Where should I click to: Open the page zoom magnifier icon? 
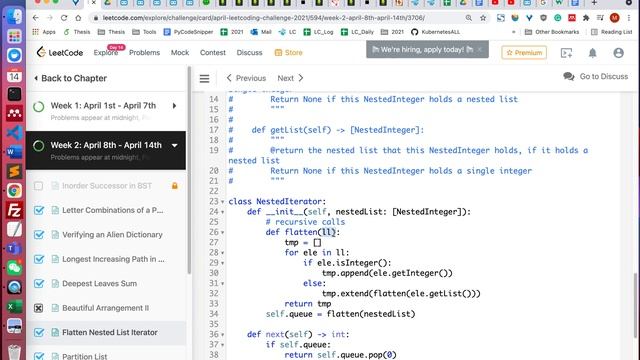469,18
